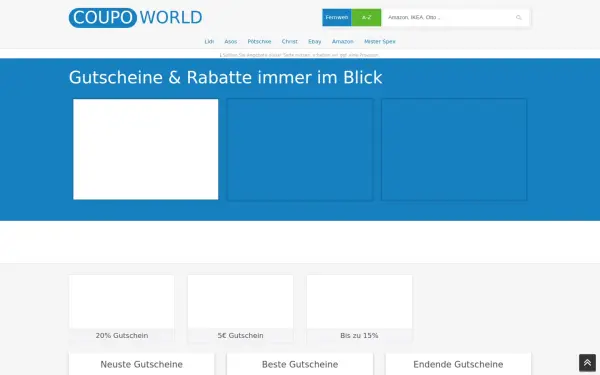
Task: Open the 5€ Gutschein offer card
Action: (240, 308)
